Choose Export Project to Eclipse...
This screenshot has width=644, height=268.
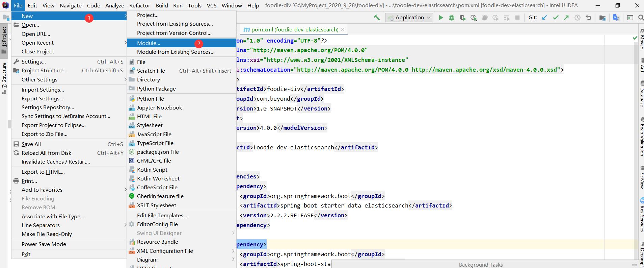click(69, 125)
